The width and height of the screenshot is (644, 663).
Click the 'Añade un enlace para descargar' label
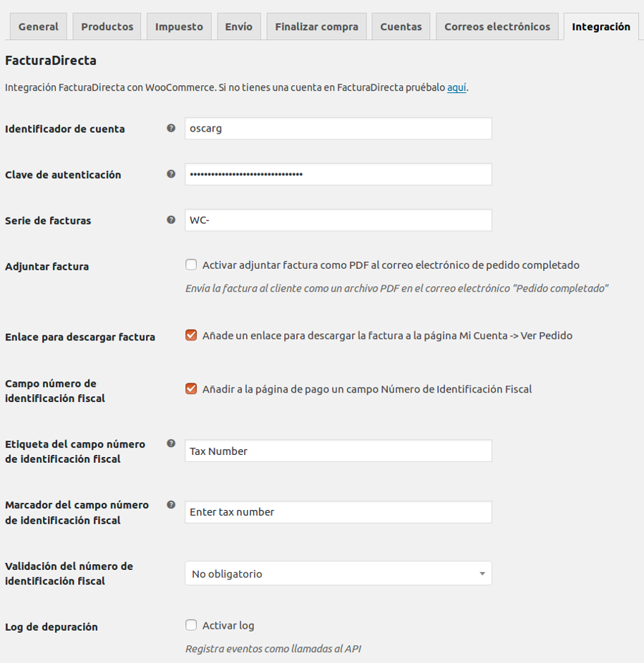pyautogui.click(x=387, y=335)
